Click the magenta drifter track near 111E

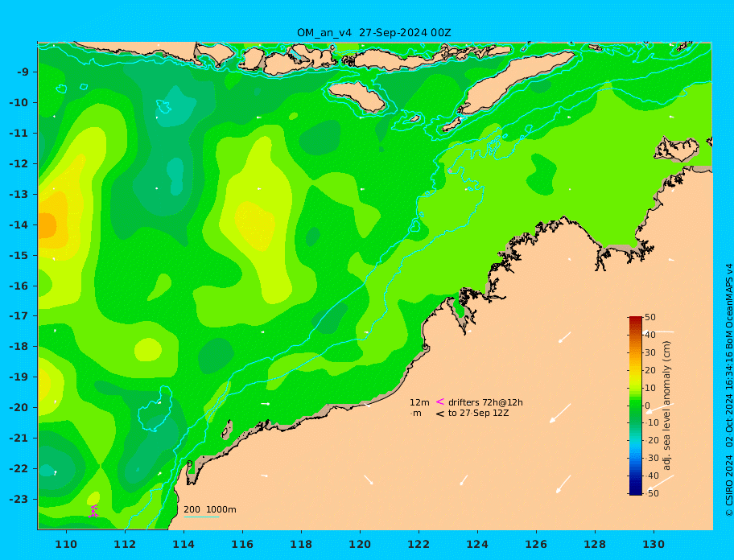click(93, 511)
